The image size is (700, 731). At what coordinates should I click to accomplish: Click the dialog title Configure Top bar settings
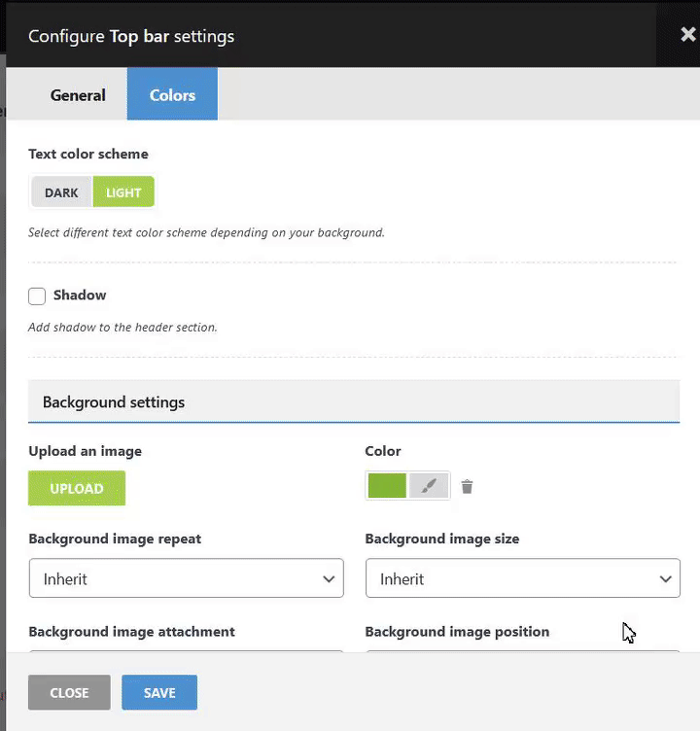(131, 37)
